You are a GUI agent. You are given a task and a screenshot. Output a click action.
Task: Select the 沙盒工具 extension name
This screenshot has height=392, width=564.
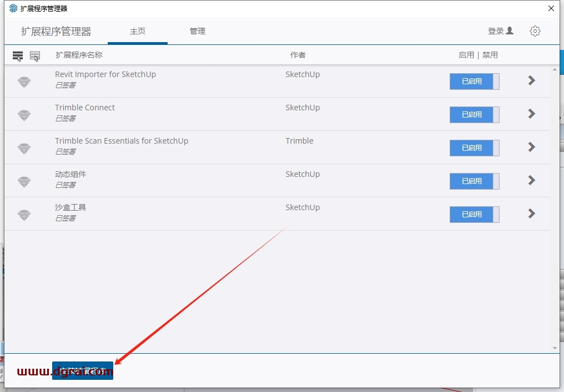70,207
